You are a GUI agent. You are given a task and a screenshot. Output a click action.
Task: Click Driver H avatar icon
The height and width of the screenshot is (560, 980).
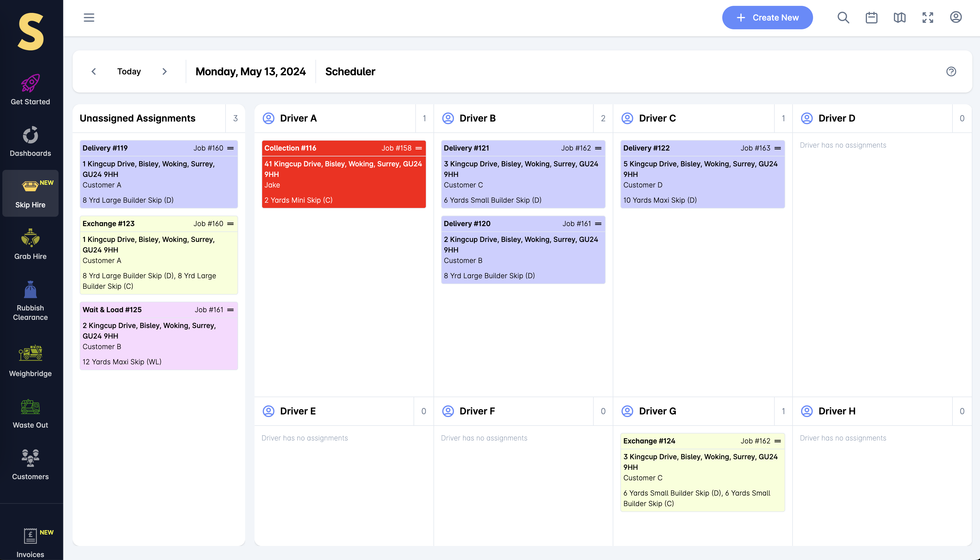(x=807, y=411)
